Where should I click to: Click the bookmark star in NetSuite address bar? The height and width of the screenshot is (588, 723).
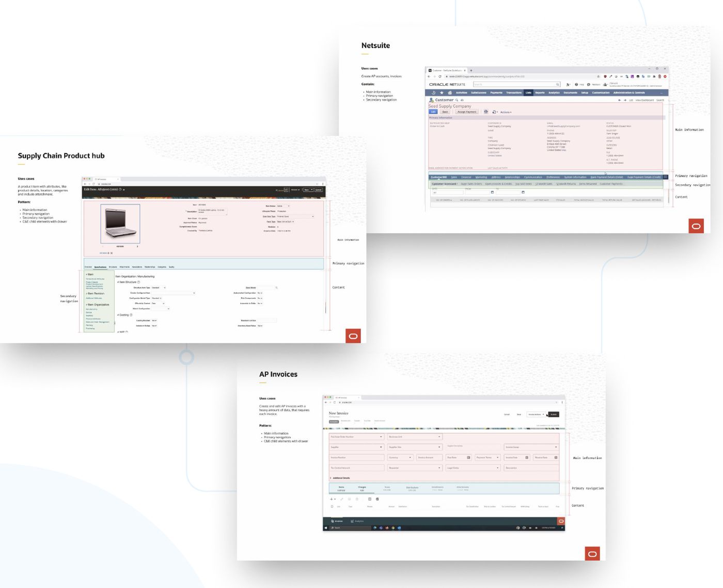599,76
